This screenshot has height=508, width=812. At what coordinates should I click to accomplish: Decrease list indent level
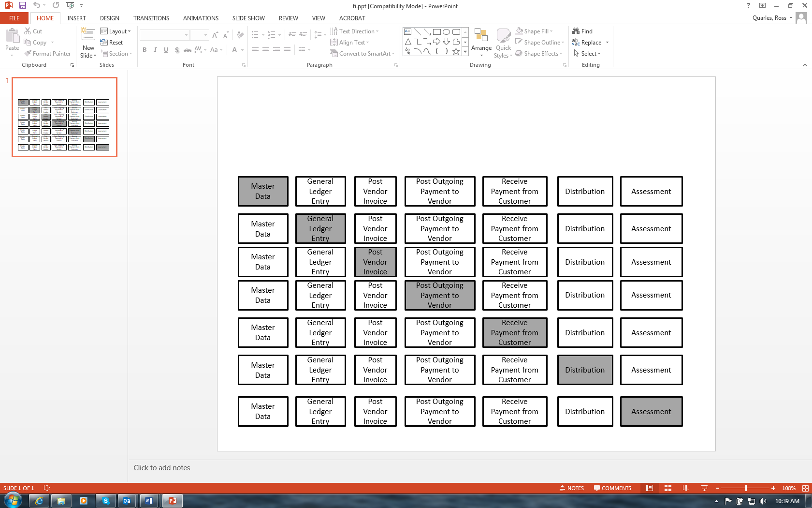292,35
